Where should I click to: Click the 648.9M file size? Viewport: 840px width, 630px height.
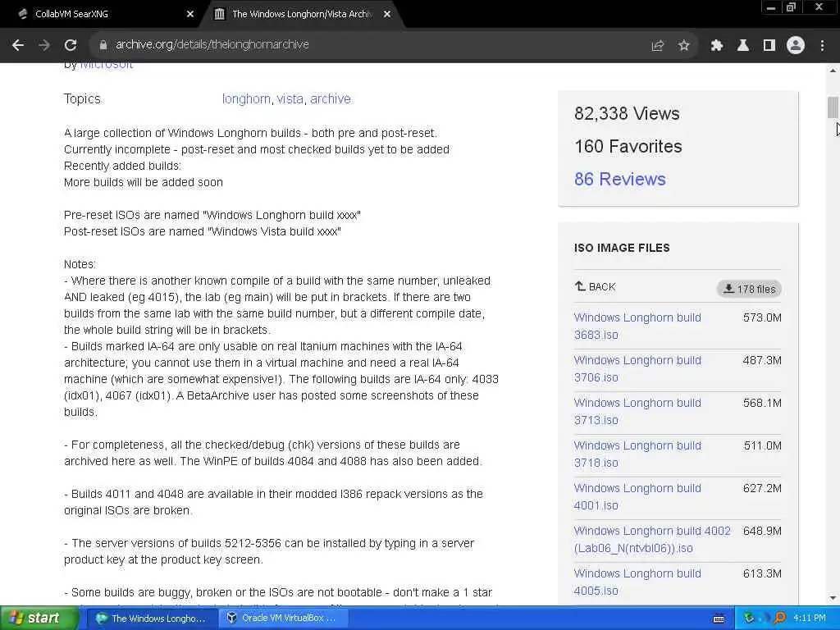762,531
